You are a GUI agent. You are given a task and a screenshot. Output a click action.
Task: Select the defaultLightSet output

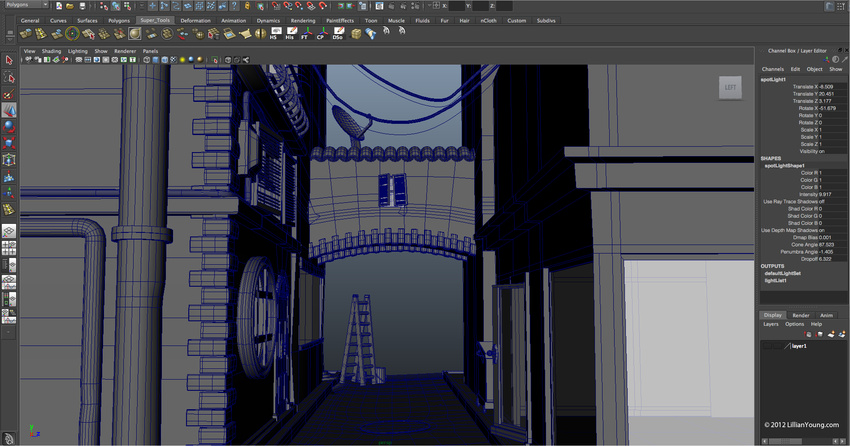782,273
